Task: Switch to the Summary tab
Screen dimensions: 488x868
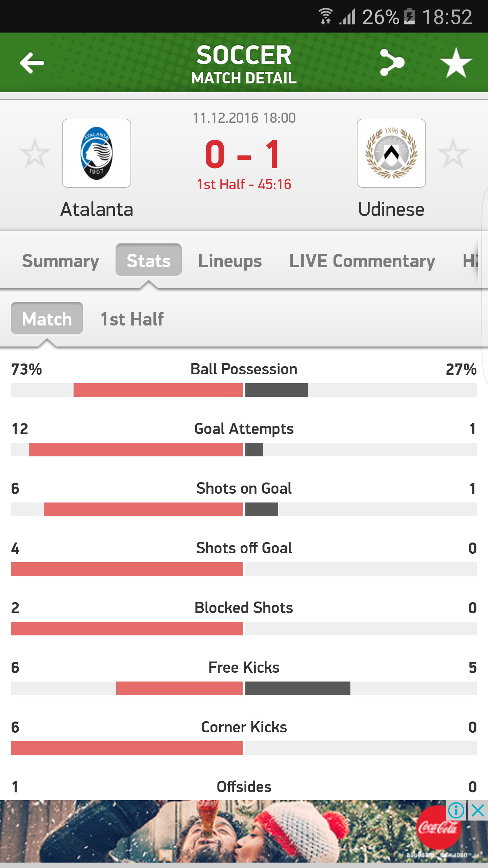Action: point(60,261)
